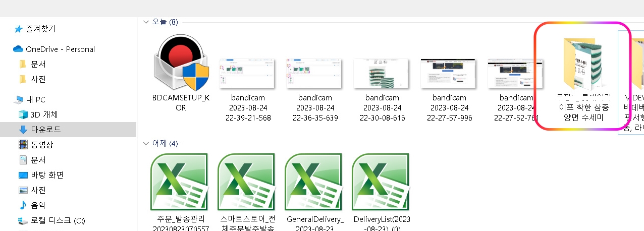Click the 동영상 film icon

[23, 145]
